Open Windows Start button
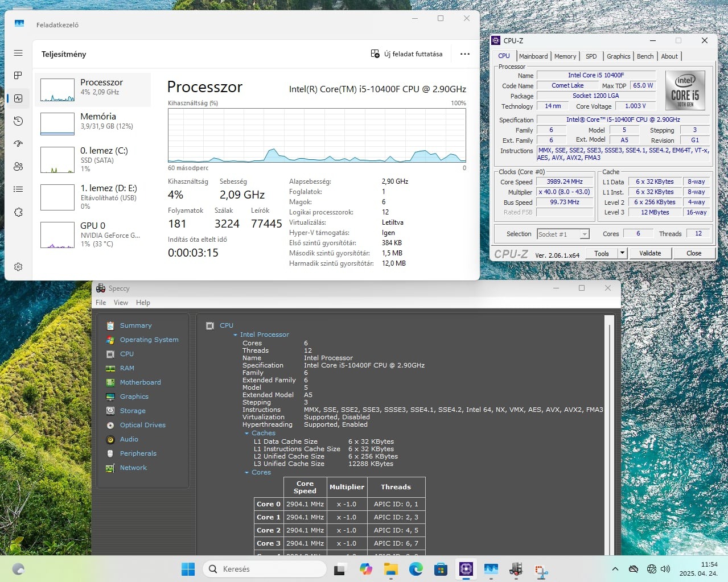The height and width of the screenshot is (582, 728). pyautogui.click(x=188, y=569)
